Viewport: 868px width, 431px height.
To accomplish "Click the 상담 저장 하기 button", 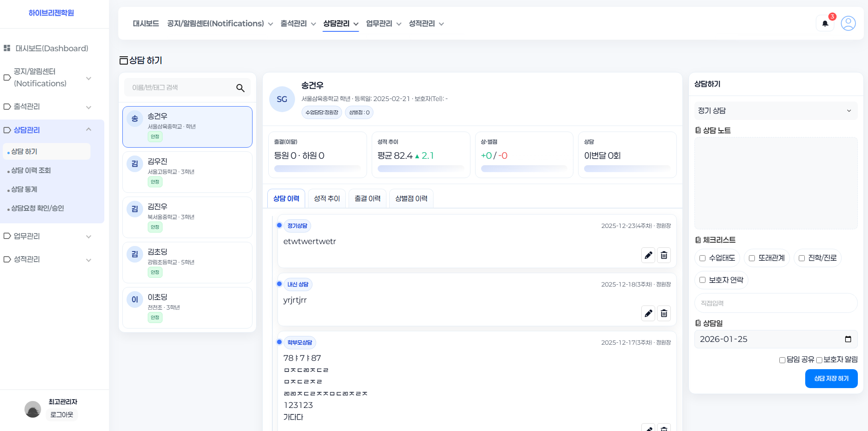I will click(831, 378).
